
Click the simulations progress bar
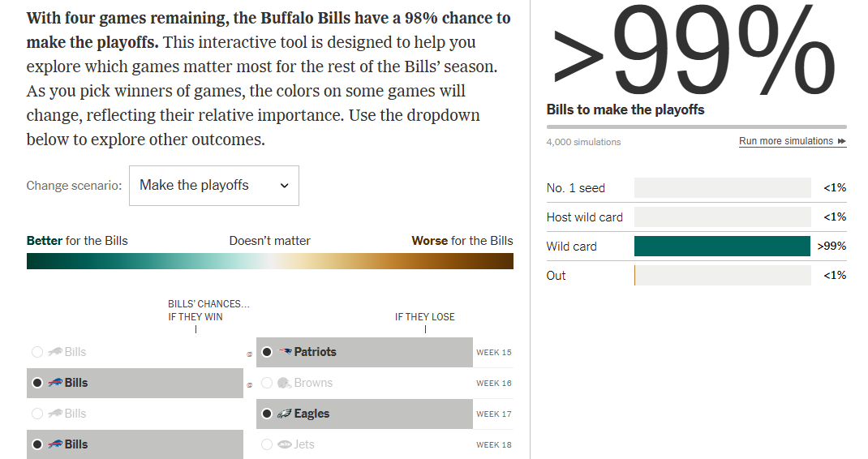[696, 127]
